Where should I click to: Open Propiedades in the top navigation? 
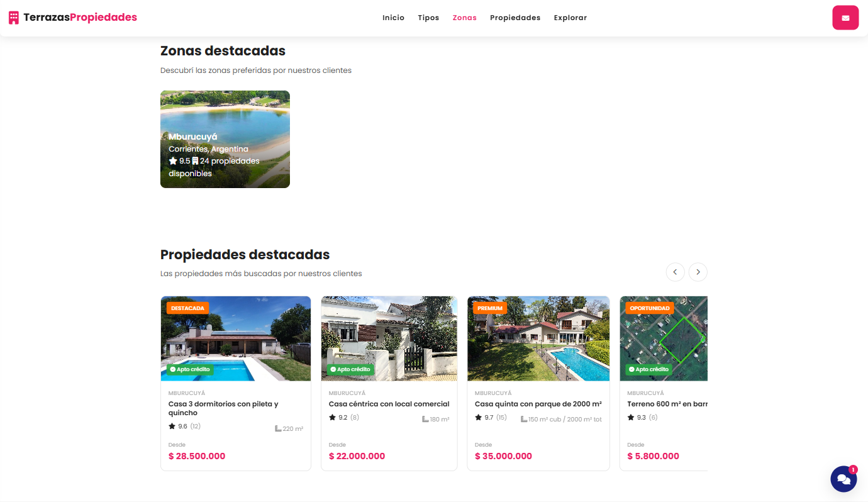[x=515, y=18]
